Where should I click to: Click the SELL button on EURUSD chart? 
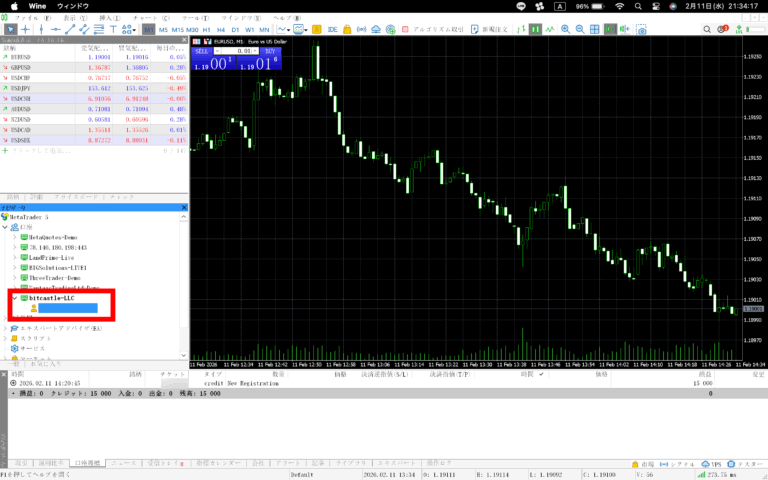pyautogui.click(x=203, y=50)
